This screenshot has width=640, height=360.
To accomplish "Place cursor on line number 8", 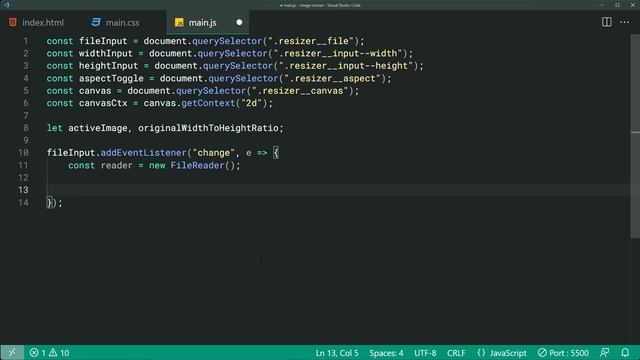I will pyautogui.click(x=26, y=128).
